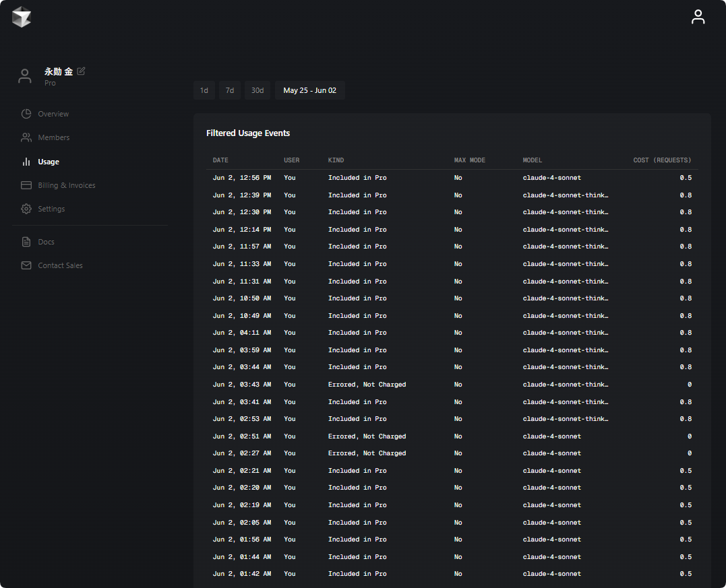726x588 pixels.
Task: Click the edit name pencil icon
Action: click(81, 71)
